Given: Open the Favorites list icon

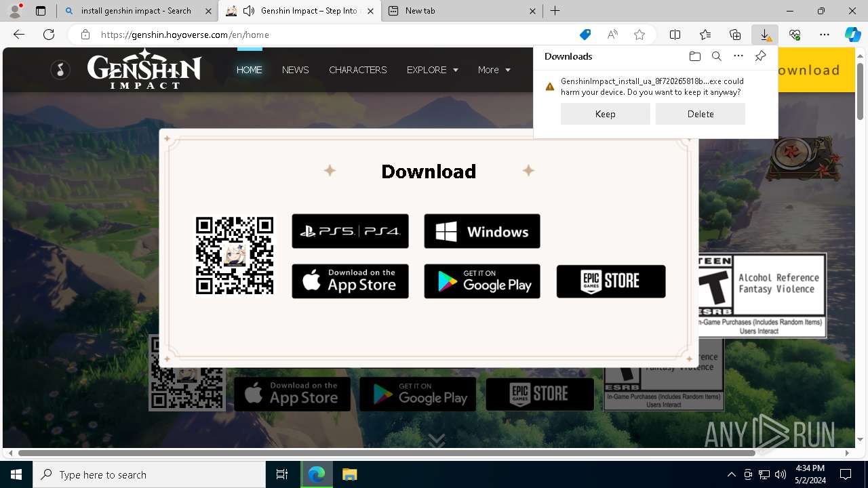Looking at the screenshot, I should click(x=705, y=35).
